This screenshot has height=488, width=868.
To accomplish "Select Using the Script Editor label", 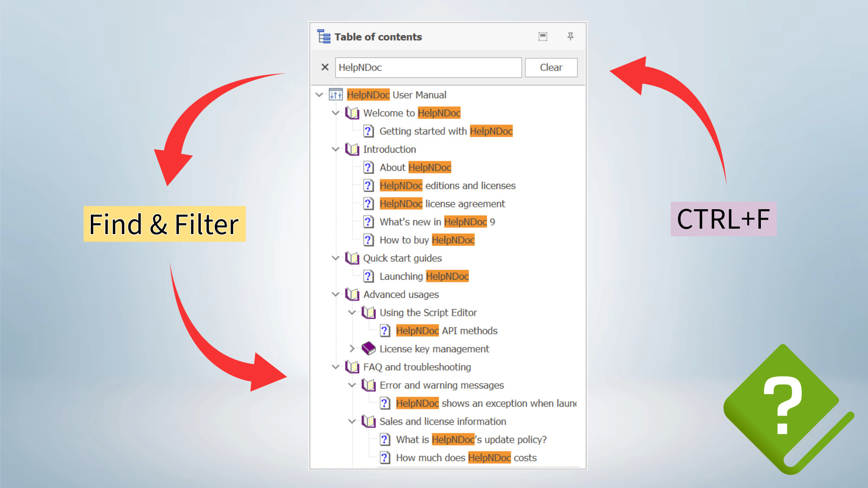I will (x=428, y=313).
